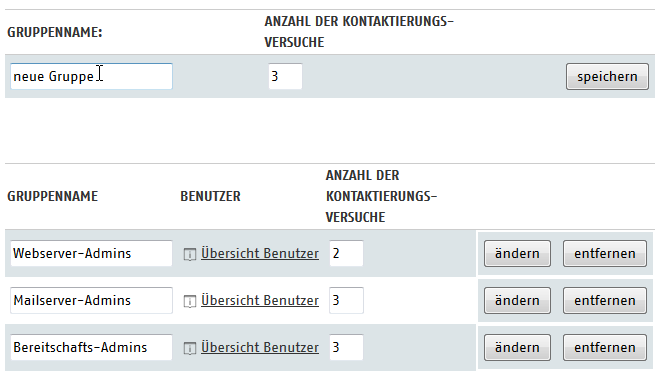Select the Webserver-Admins name field
Image resolution: width=658 pixels, height=376 pixels.
tap(91, 253)
